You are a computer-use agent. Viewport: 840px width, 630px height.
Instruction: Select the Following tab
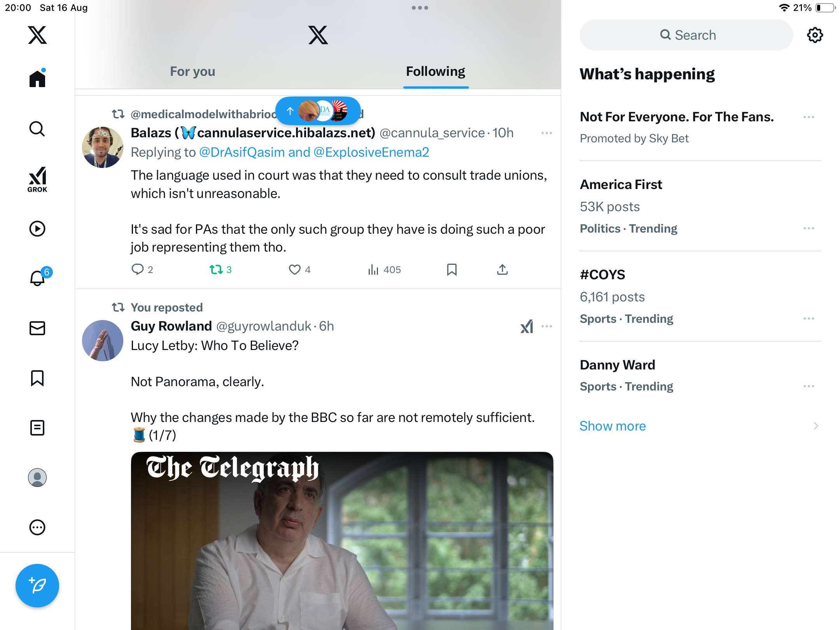(436, 72)
